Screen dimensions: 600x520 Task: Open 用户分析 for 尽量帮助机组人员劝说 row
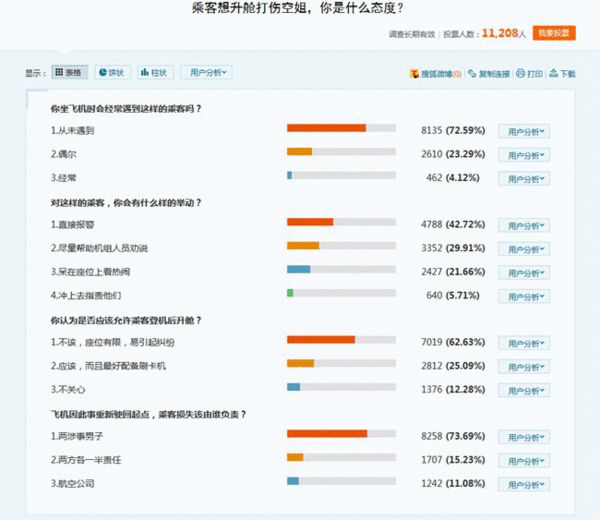point(524,249)
